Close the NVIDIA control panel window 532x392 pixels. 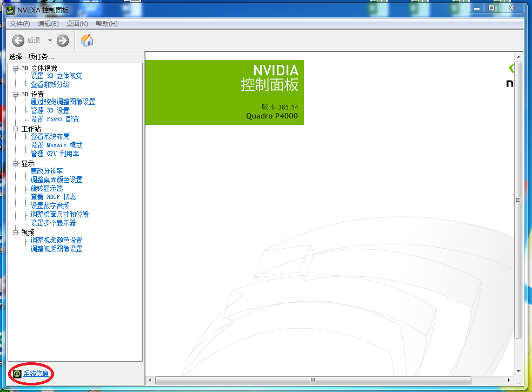coord(512,8)
